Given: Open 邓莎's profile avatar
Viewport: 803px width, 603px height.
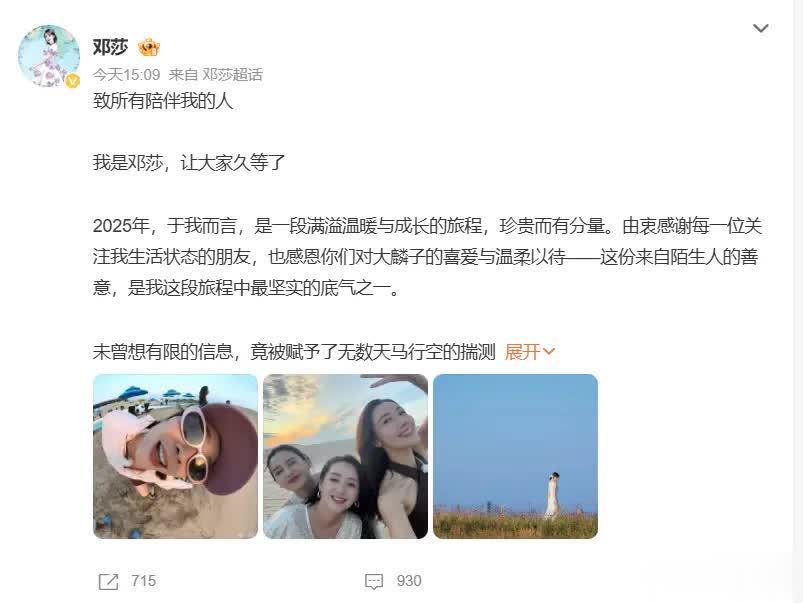Looking at the screenshot, I should coord(49,56).
